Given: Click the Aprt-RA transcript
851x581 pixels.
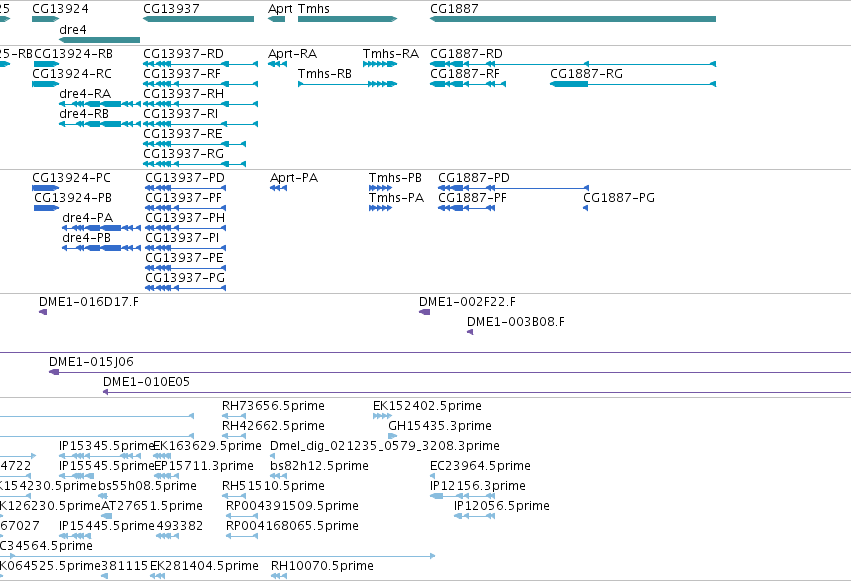Looking at the screenshot, I should [293, 54].
